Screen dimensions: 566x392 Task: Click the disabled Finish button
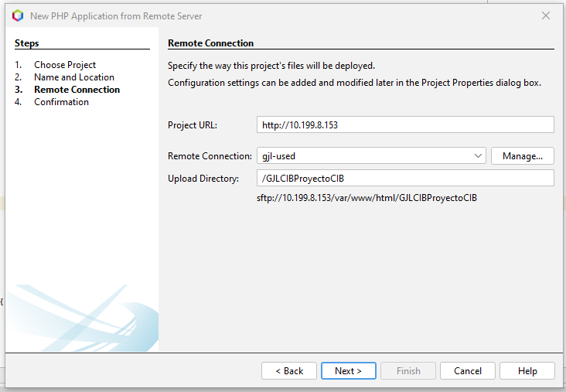tap(408, 371)
